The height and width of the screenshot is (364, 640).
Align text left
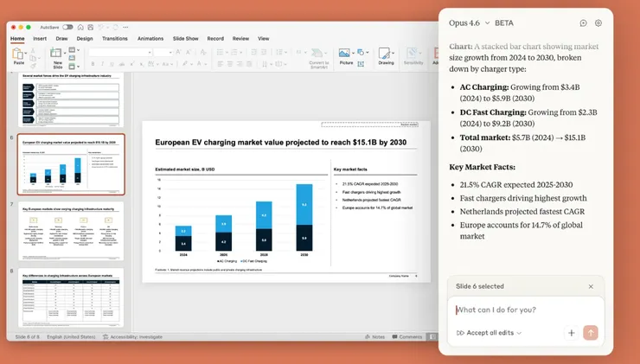click(x=220, y=64)
